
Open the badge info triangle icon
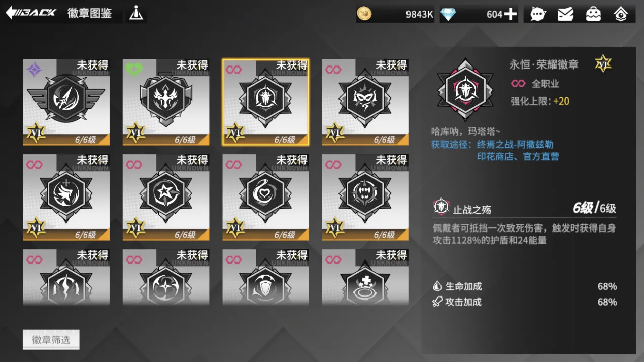[136, 13]
